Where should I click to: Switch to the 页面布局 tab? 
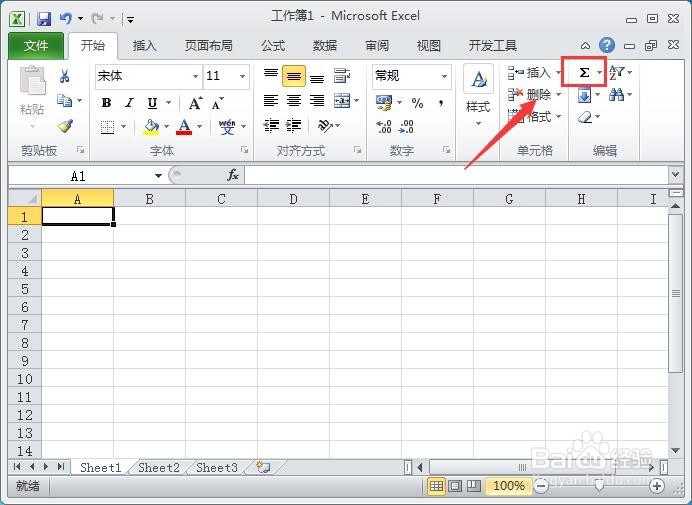(208, 45)
